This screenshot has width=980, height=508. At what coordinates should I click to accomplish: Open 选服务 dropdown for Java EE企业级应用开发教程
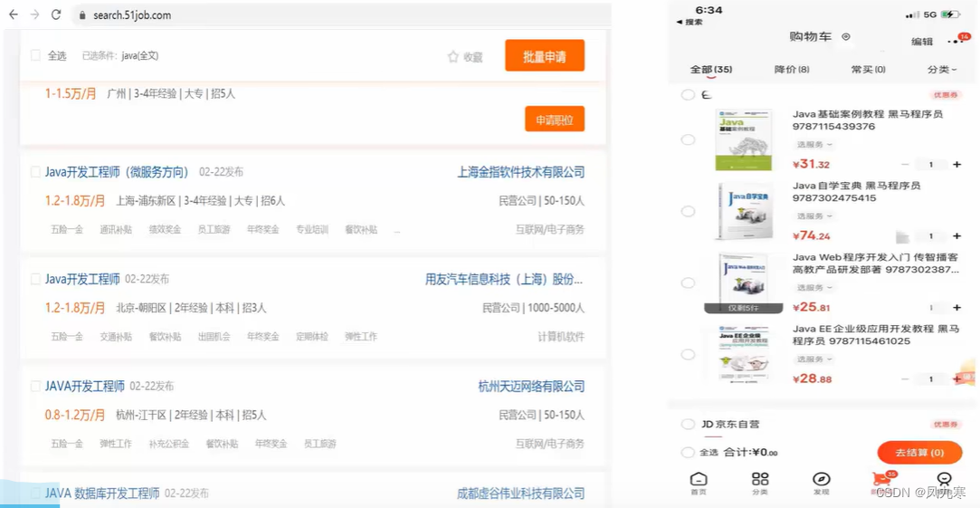coord(813,359)
